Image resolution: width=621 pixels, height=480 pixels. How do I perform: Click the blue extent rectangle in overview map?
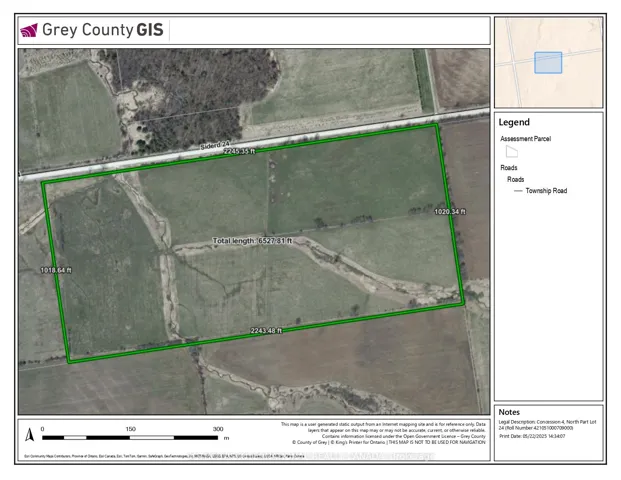pyautogui.click(x=548, y=62)
